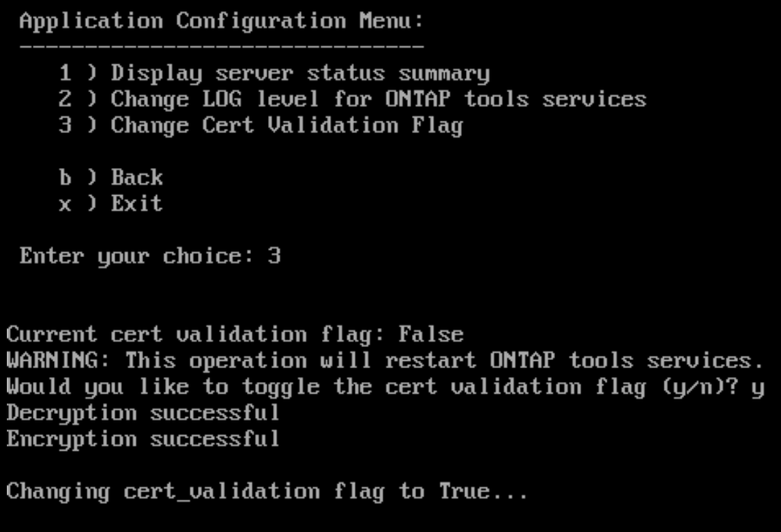Click the Current cert validation flag text
This screenshot has height=532, width=781.
195,334
